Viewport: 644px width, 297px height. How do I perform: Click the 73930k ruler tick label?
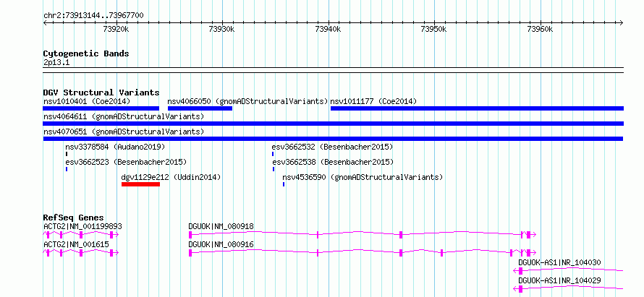[x=222, y=30]
